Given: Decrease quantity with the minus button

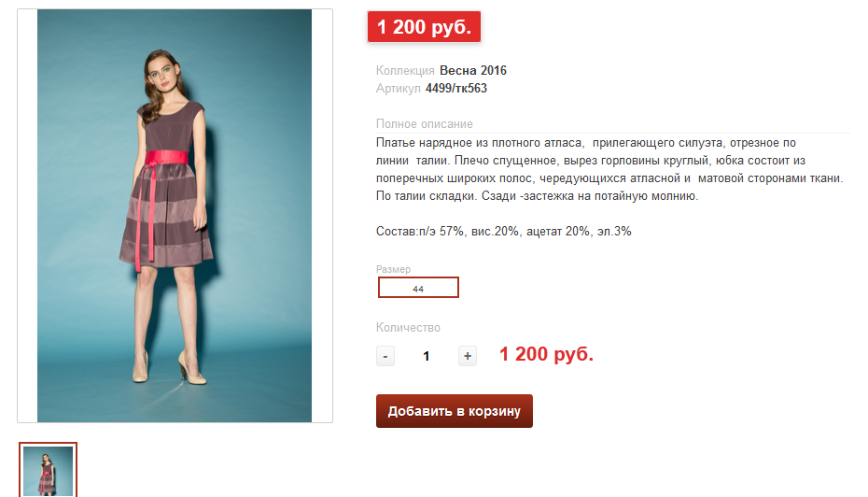Looking at the screenshot, I should 385,356.
